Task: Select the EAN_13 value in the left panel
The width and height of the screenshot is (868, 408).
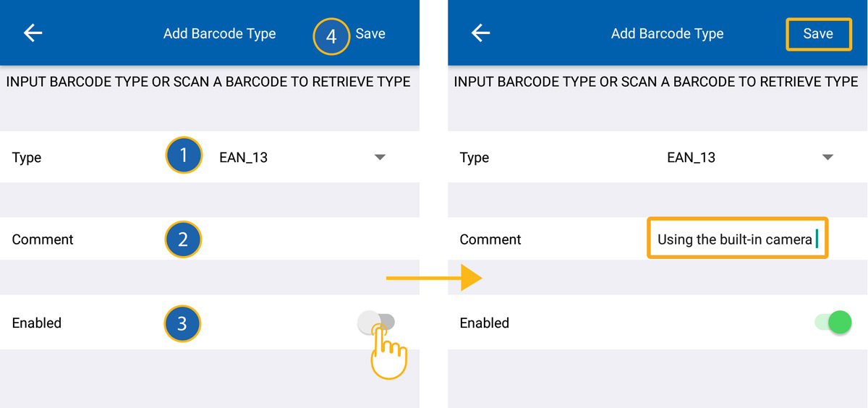Action: click(x=244, y=158)
